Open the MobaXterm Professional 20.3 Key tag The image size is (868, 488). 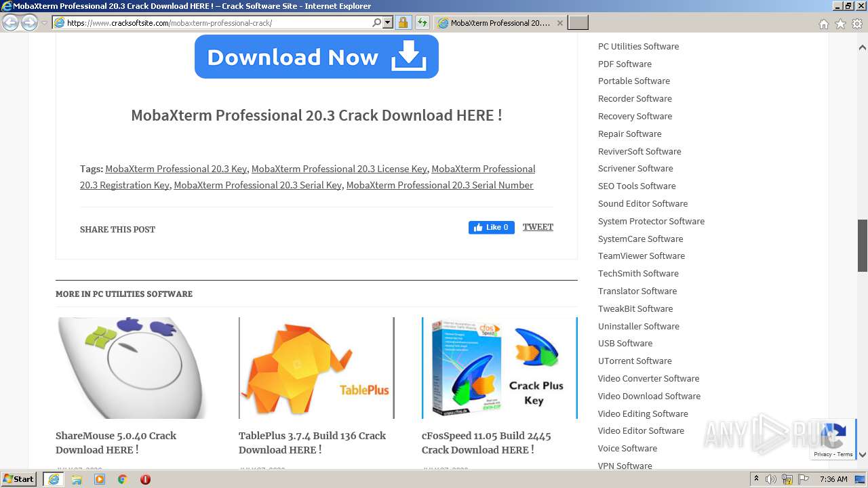(x=176, y=169)
